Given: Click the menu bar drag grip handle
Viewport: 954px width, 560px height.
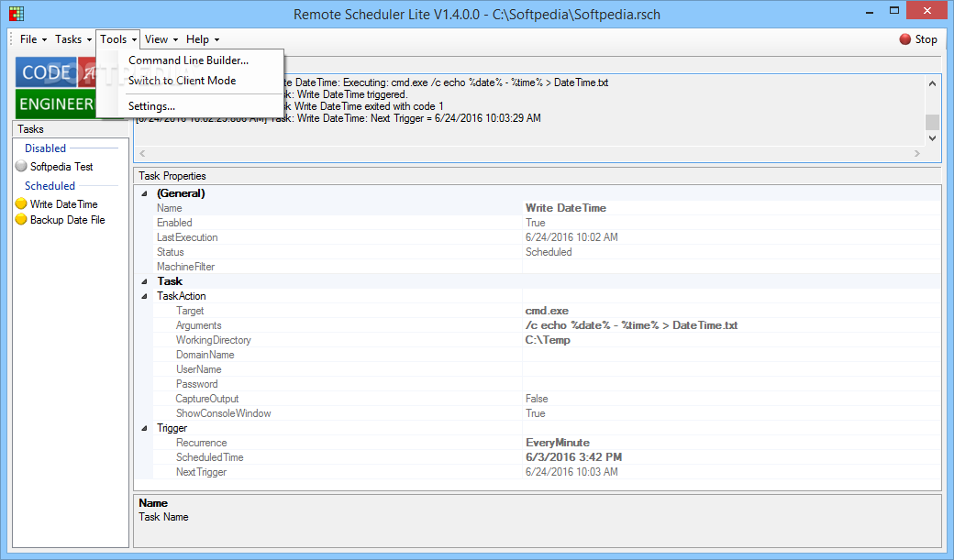Looking at the screenshot, I should click(11, 39).
